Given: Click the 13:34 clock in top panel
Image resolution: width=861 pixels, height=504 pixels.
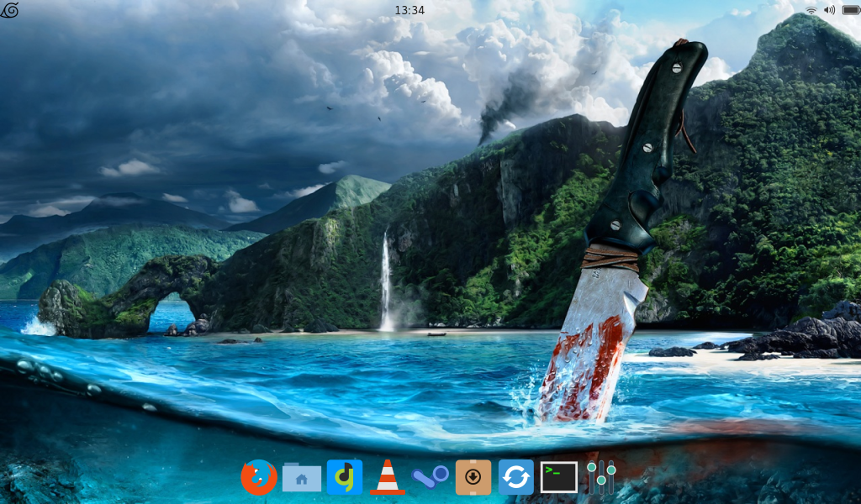Looking at the screenshot, I should tap(409, 10).
